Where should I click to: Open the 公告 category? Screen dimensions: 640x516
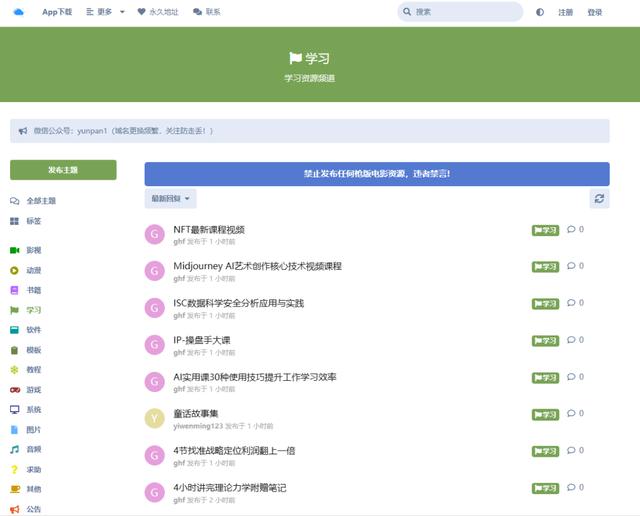click(25, 509)
